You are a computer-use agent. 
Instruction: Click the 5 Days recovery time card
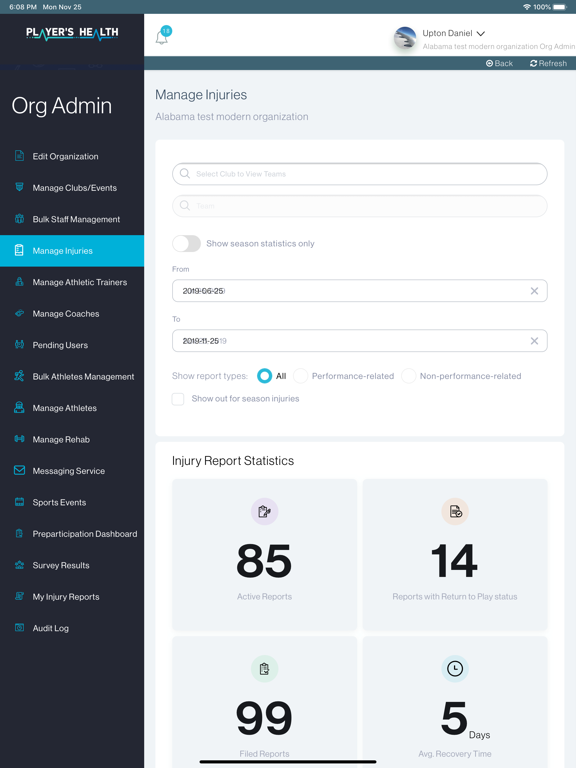click(x=455, y=702)
